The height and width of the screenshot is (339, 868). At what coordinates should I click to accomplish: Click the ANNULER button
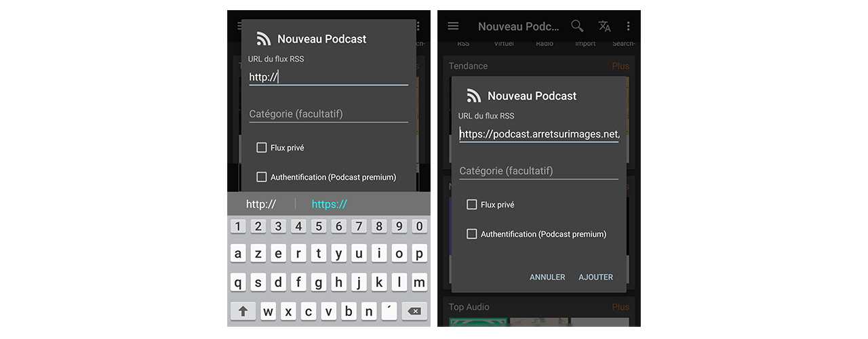pos(547,277)
